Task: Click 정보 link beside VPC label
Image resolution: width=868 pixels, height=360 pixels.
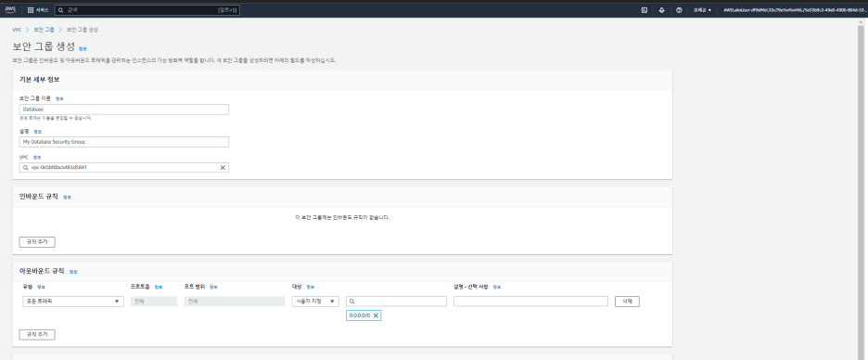Action: pyautogui.click(x=37, y=158)
